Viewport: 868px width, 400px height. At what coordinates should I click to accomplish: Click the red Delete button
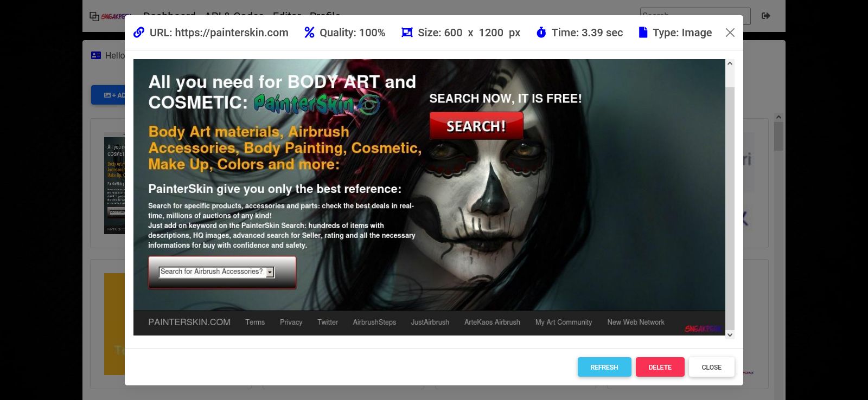tap(660, 367)
